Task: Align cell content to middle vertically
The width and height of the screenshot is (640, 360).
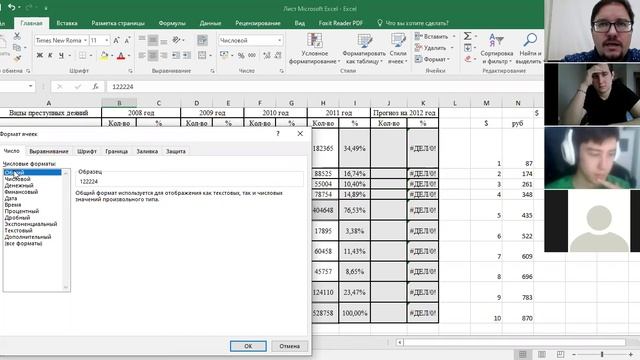Action: pos(153,40)
